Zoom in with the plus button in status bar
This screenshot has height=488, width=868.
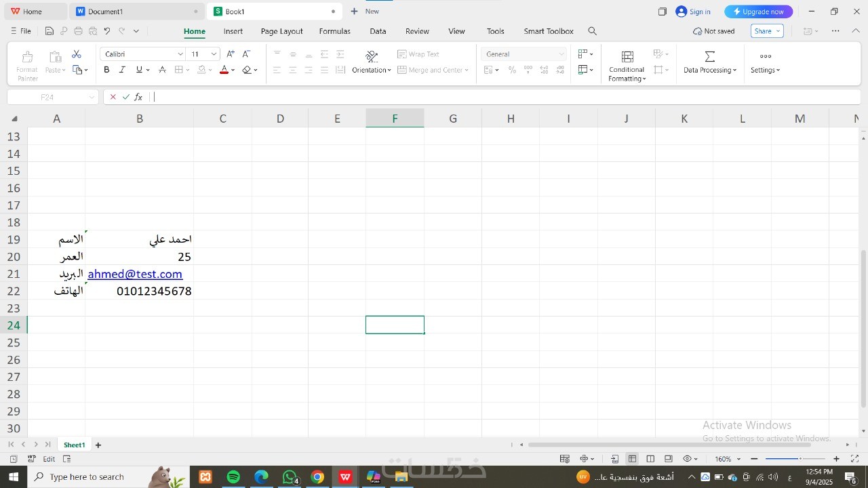click(x=836, y=459)
